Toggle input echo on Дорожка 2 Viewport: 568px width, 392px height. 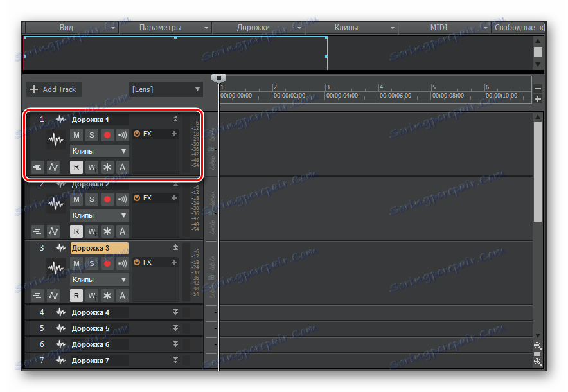pos(123,199)
